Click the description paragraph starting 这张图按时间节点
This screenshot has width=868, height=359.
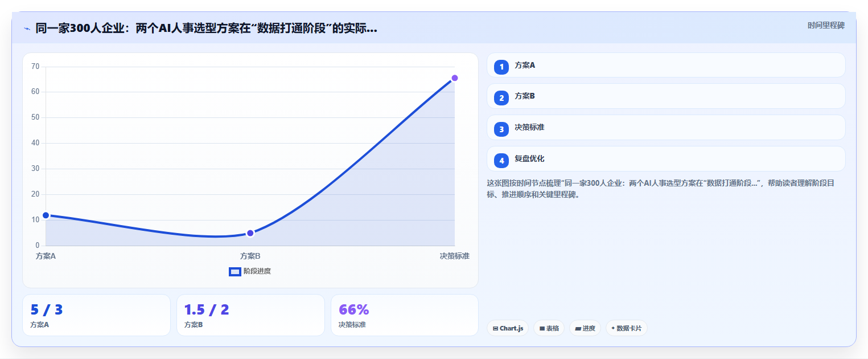[x=660, y=189]
